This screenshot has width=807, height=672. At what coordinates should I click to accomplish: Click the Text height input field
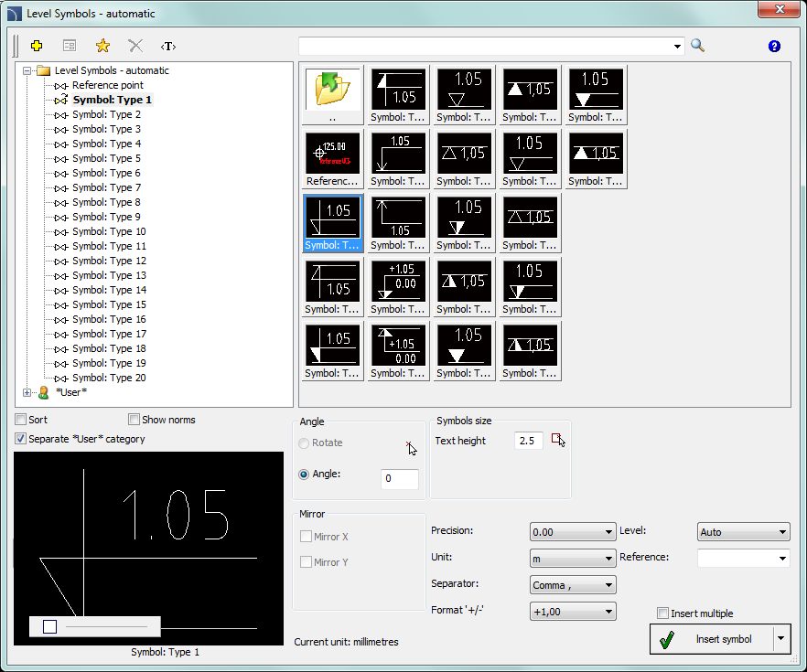pyautogui.click(x=528, y=441)
